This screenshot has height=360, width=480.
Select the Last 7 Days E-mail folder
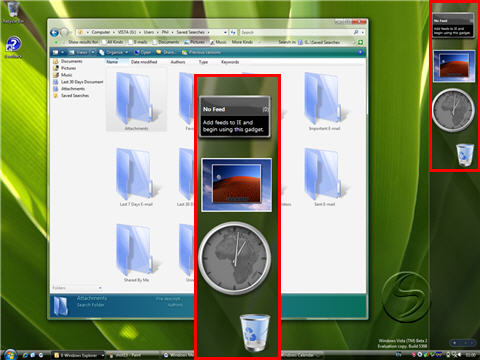[136, 174]
